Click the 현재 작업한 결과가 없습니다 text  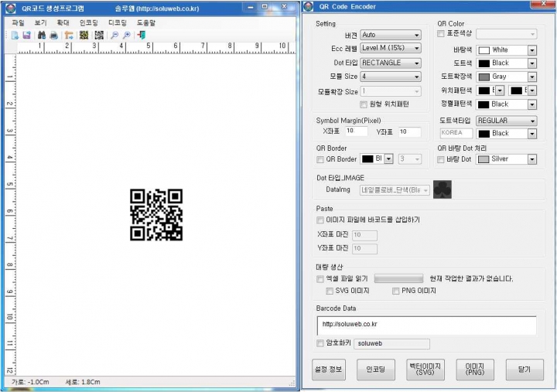[x=471, y=279]
